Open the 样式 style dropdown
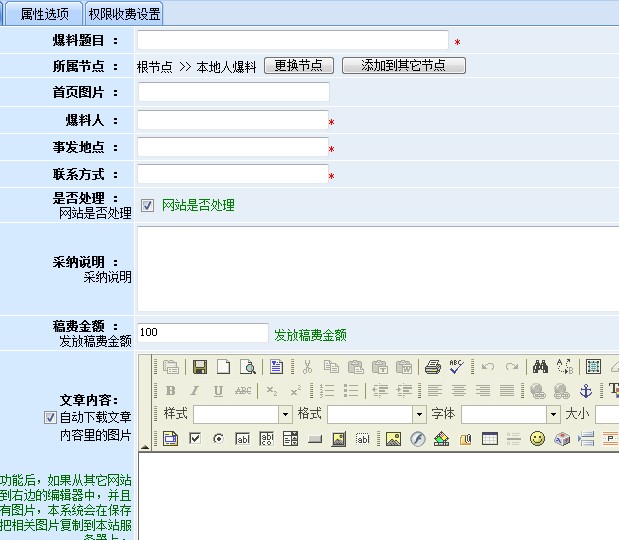This screenshot has width=619, height=540. pos(285,414)
